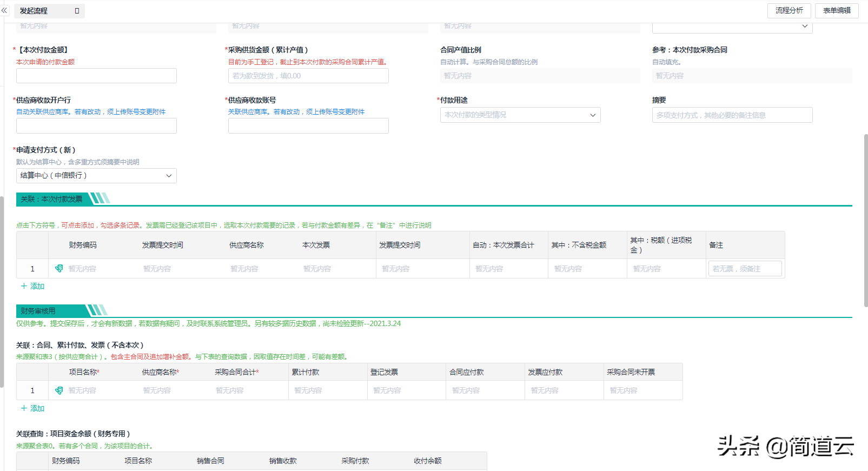868x471 pixels.
Task: Click 销售收款 column header
Action: [x=283, y=461]
